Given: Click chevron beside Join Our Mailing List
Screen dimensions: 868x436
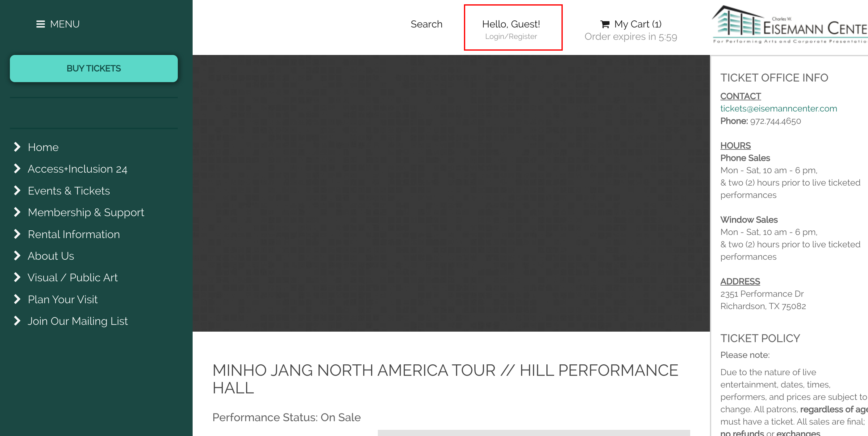Looking at the screenshot, I should tap(17, 321).
